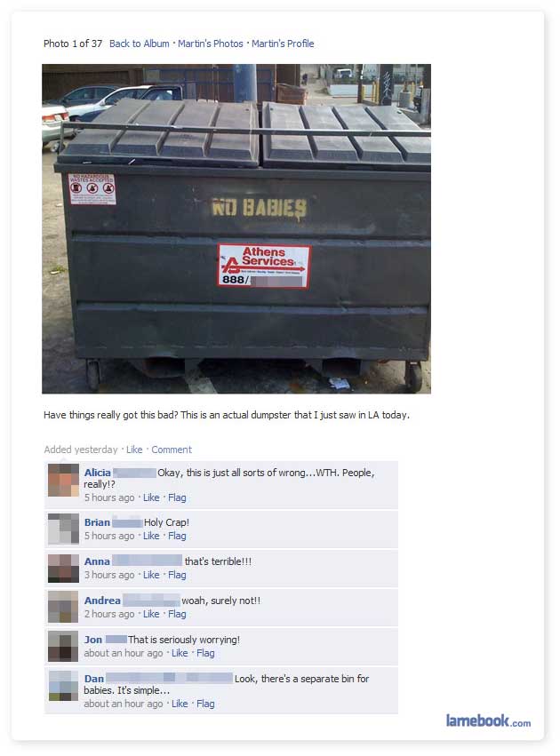Flag Brian's Holy Crap comment
The height and width of the screenshot is (756, 560).
[x=177, y=536]
